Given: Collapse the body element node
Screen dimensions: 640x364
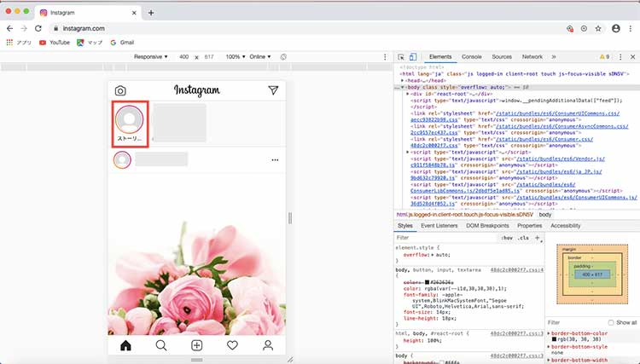Looking at the screenshot, I should coord(403,87).
